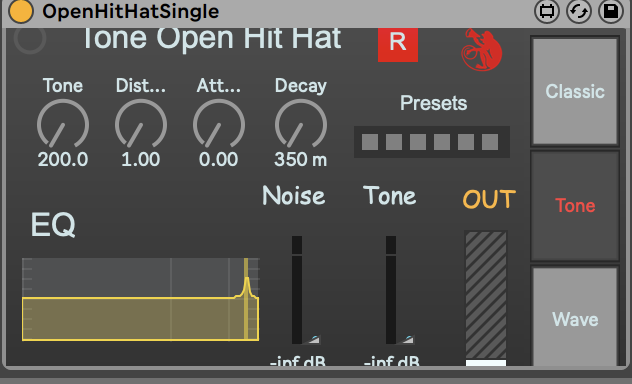Image resolution: width=632 pixels, height=384 pixels.
Task: Open the device's show/hide view icon
Action: (547, 11)
